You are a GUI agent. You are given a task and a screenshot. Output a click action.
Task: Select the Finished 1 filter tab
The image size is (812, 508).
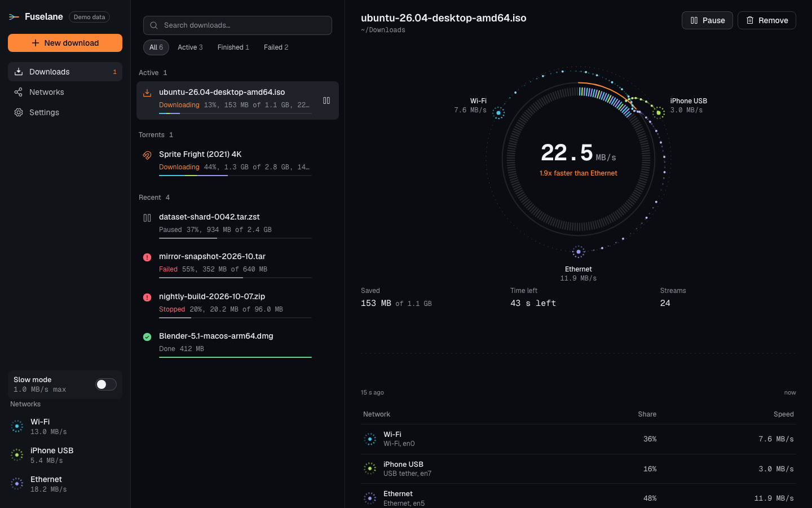(x=233, y=47)
